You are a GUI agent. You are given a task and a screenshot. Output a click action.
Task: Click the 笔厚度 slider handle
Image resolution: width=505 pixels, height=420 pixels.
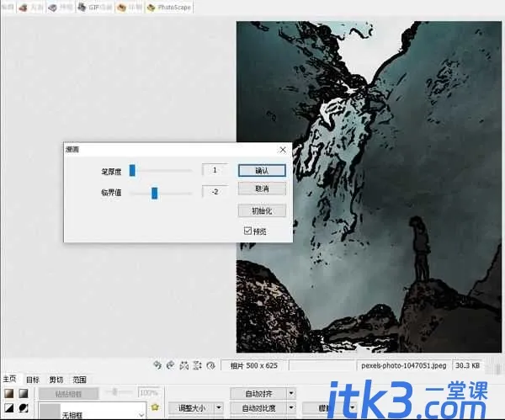click(132, 170)
